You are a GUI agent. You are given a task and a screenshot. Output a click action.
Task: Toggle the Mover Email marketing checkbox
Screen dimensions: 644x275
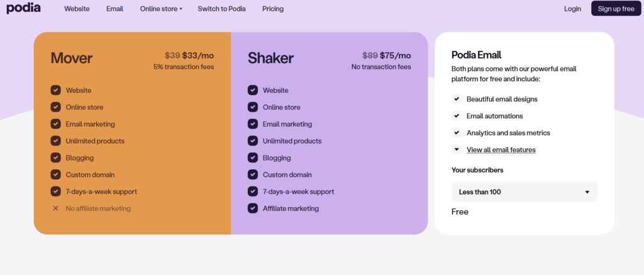[55, 124]
